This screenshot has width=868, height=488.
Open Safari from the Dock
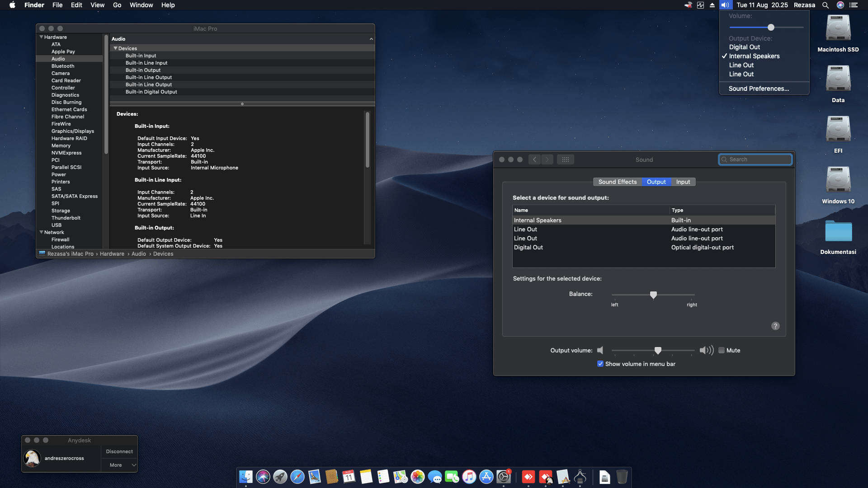(297, 477)
